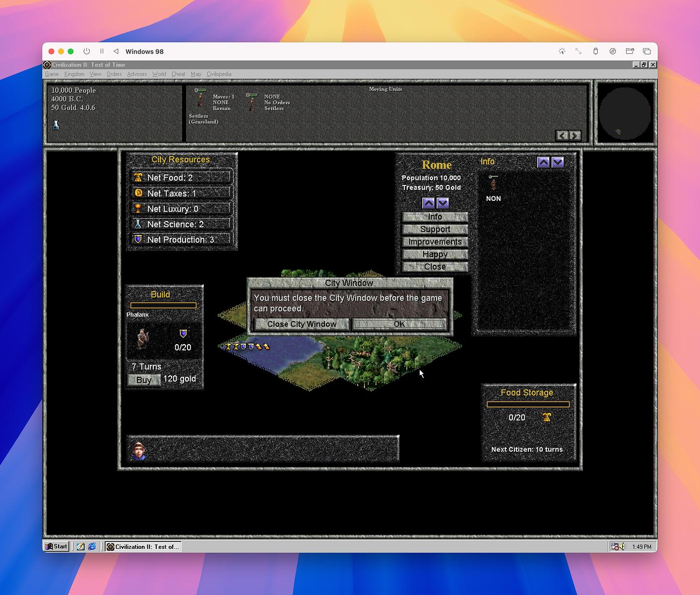This screenshot has width=700, height=595.
Task: Click the blue down arrow beside Rome Info heading
Action: coord(558,162)
